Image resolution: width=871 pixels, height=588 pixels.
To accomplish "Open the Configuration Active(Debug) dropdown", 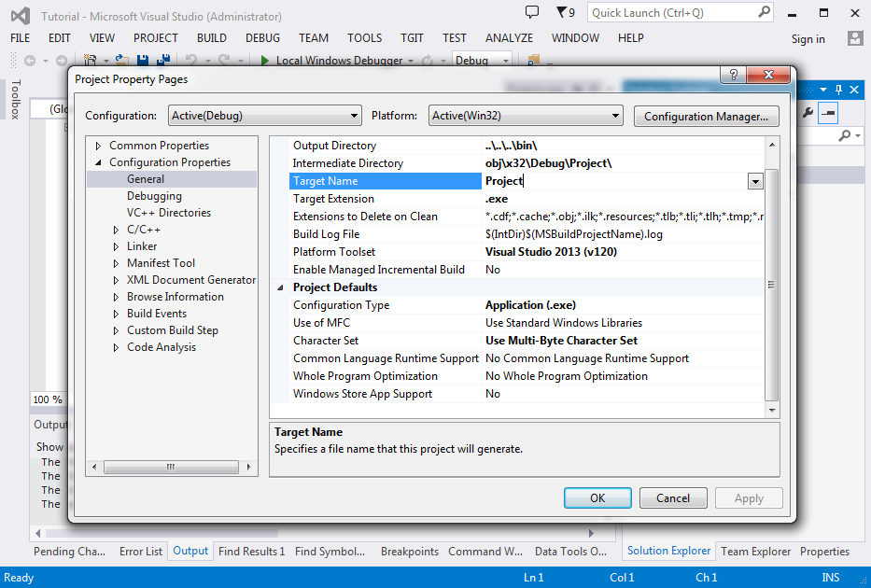I will coord(265,116).
